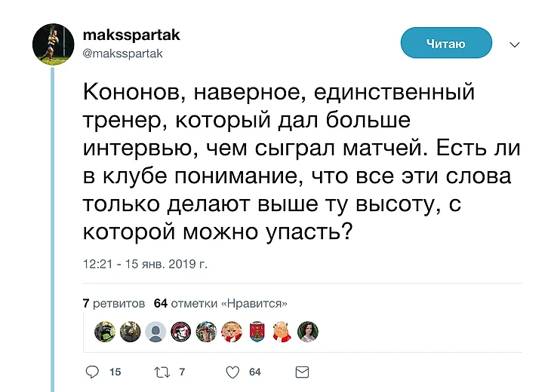This screenshot has height=392, width=551.
Task: Open the maksspartak profile picture
Action: (x=52, y=44)
